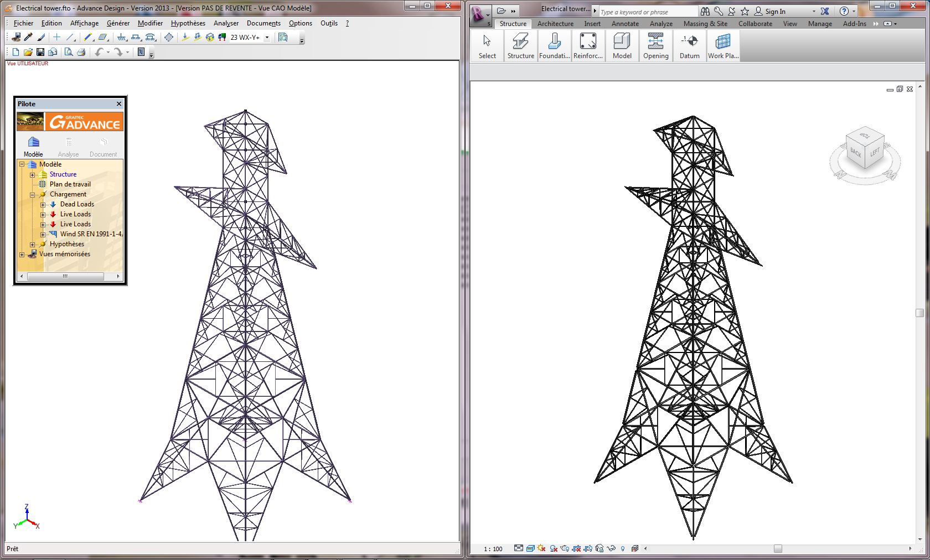Screen dimensions: 930x560
Task: Toggle visual style cube icon in view bar
Action: pos(530,548)
